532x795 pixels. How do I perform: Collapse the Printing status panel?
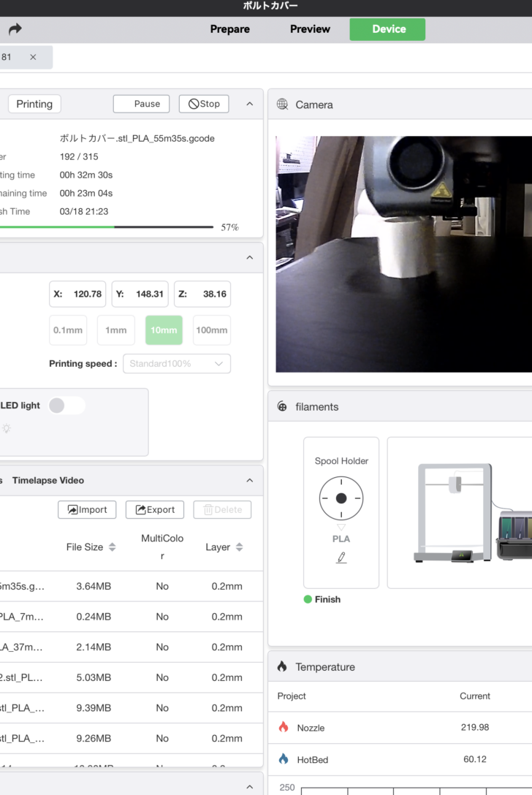[249, 104]
